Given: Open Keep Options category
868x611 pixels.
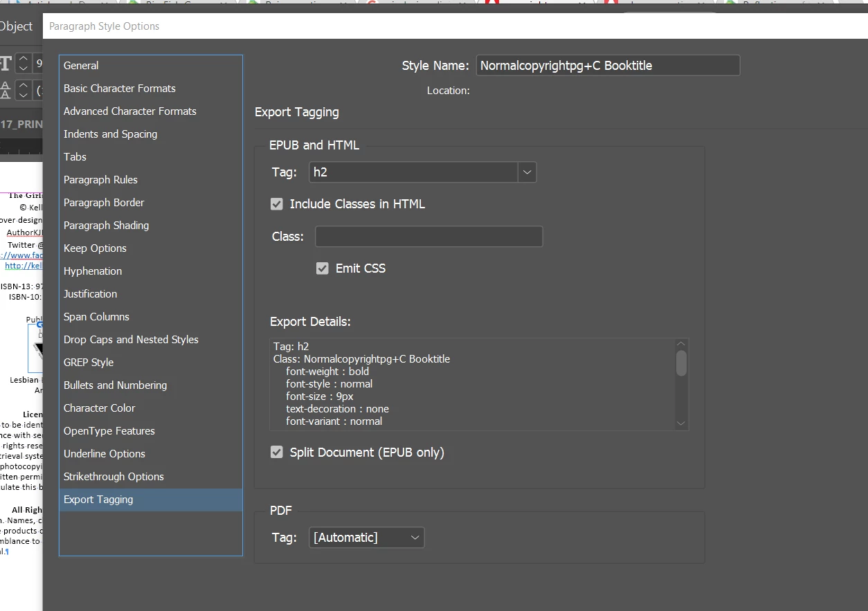Looking at the screenshot, I should [151, 248].
